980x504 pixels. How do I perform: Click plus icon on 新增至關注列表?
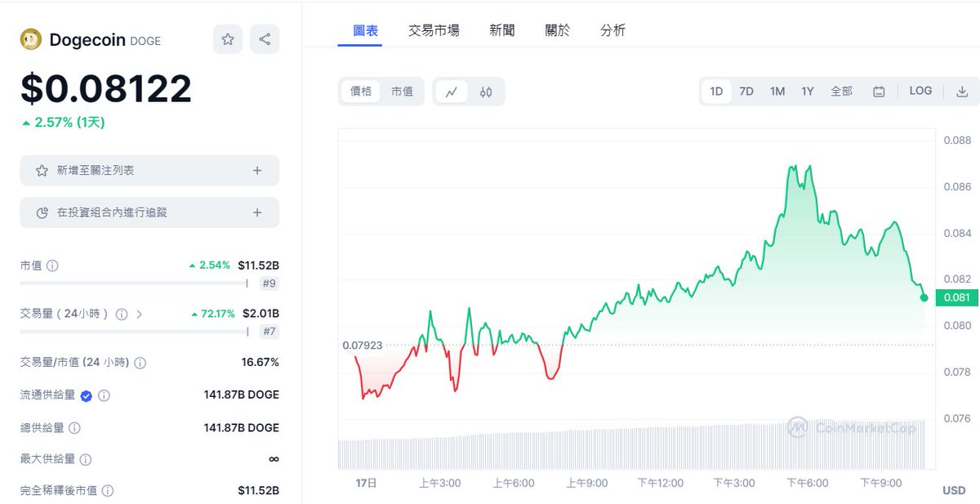[x=257, y=171]
